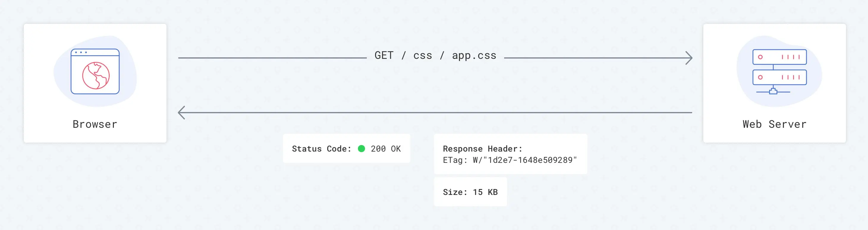The image size is (868, 230).
Task: Click the red circle on the bottom server unit
Action: point(760,78)
